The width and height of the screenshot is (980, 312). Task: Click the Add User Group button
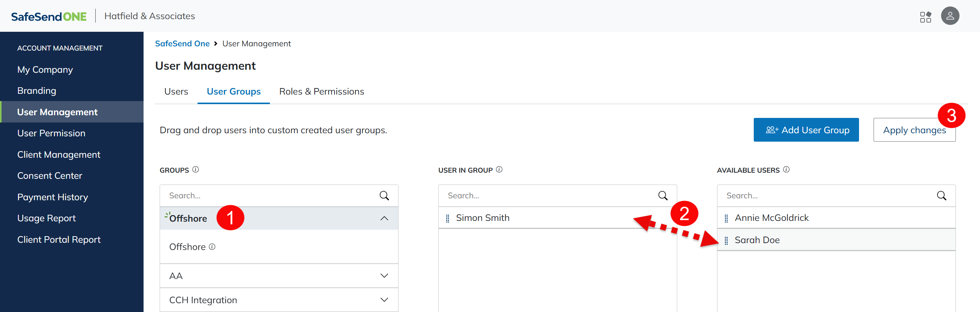[x=806, y=130]
